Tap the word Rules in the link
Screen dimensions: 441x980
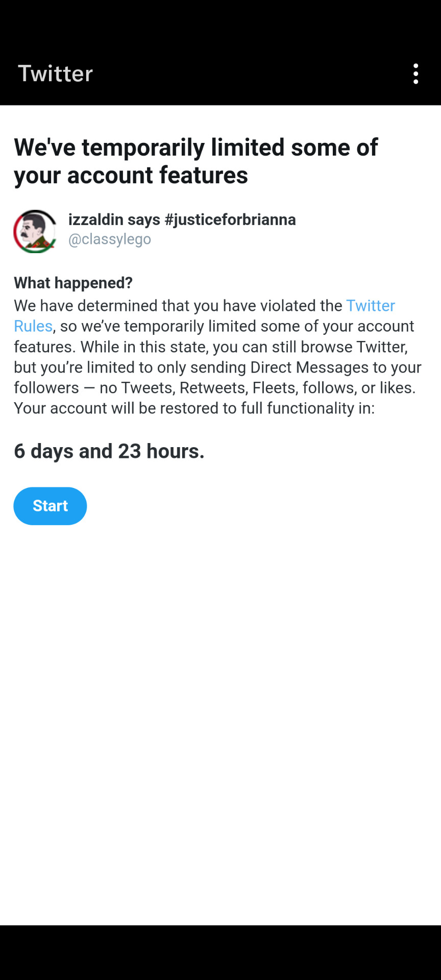click(33, 326)
